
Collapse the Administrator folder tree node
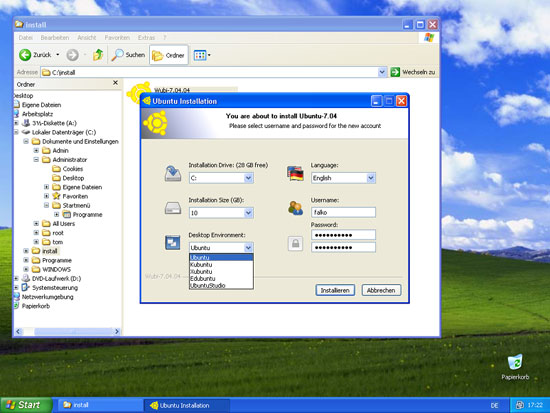coord(36,160)
